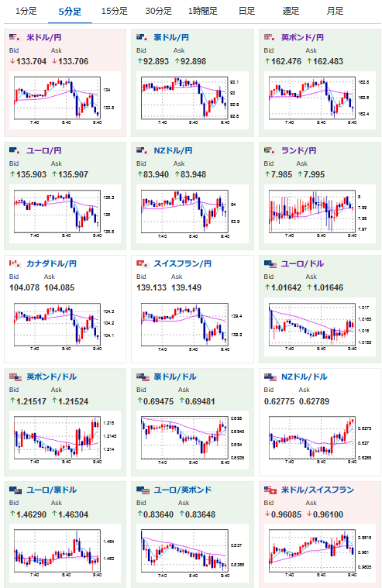Select the 月足 timeframe tab
Viewport: 382px width, 588px height.
click(335, 12)
